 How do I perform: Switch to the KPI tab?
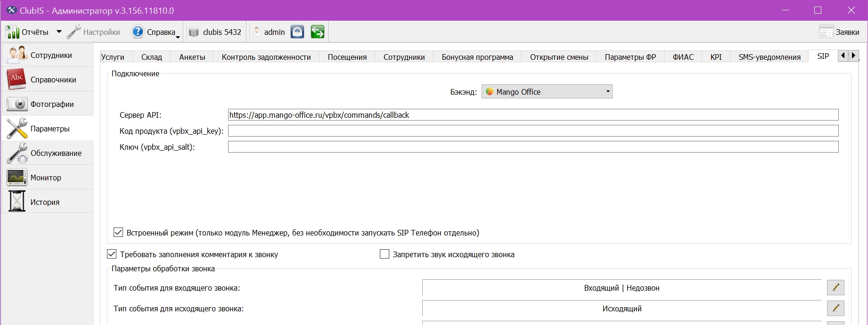pyautogui.click(x=716, y=57)
